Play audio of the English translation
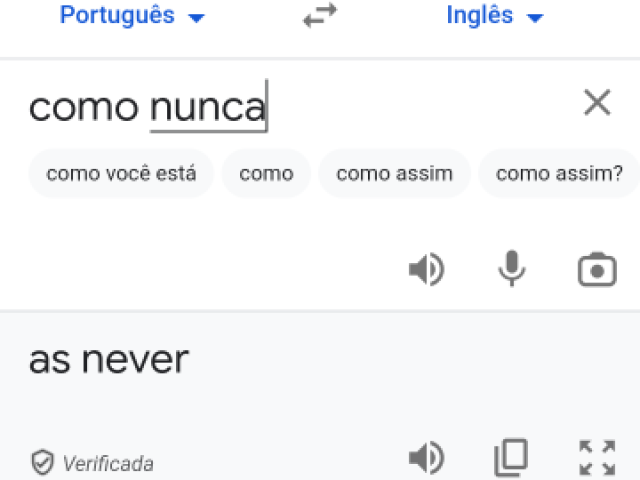Image resolution: width=640 pixels, height=480 pixels. (x=427, y=458)
